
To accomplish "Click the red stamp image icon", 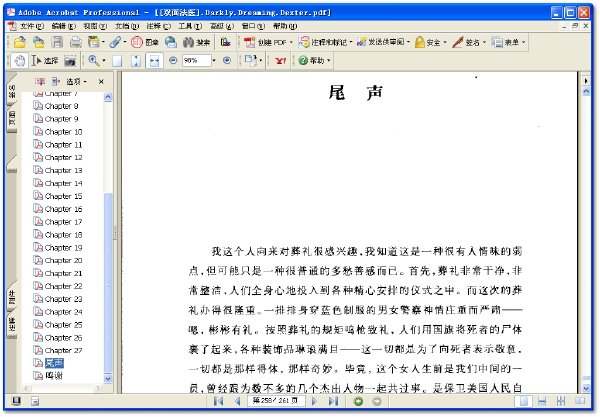I will click(137, 42).
